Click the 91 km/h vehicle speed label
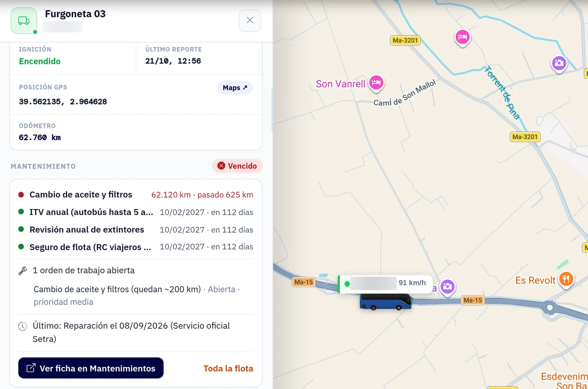This screenshot has width=588, height=389. pyautogui.click(x=412, y=283)
